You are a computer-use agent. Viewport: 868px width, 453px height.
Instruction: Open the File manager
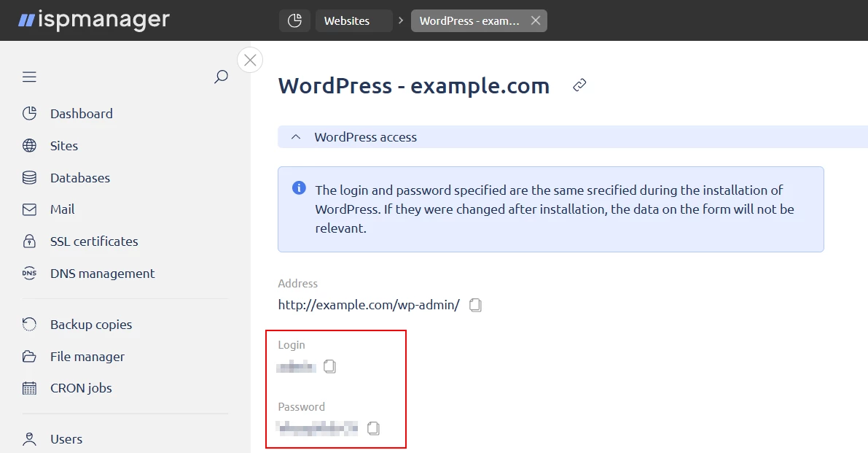click(x=87, y=357)
